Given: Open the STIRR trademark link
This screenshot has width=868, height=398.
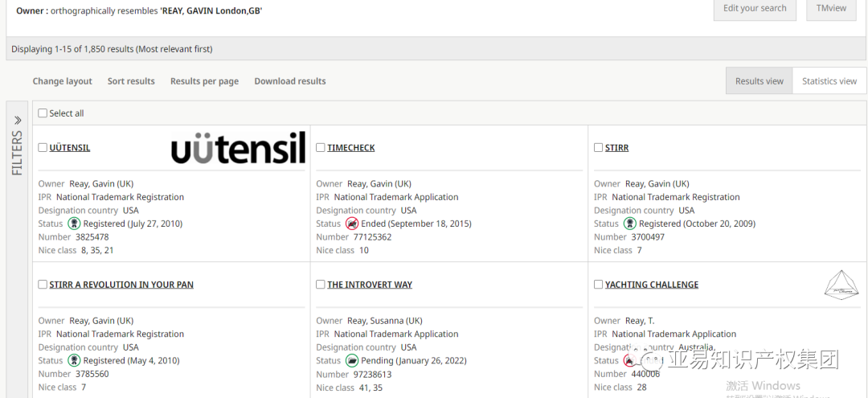Looking at the screenshot, I should click(x=616, y=148).
